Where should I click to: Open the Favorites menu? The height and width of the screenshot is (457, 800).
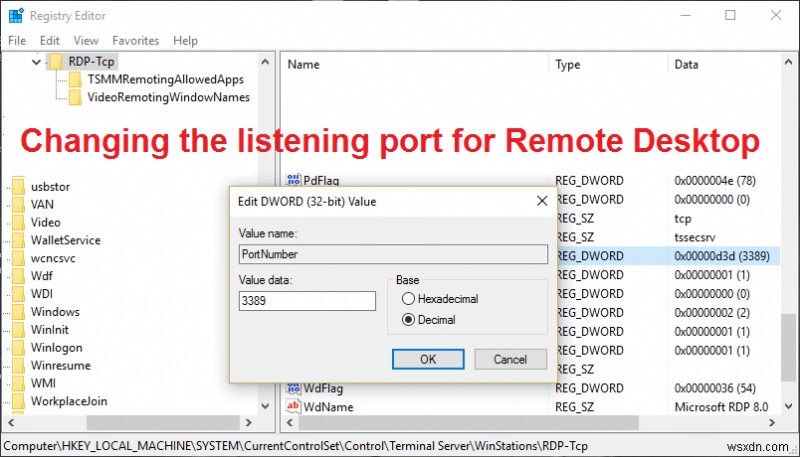(x=136, y=41)
